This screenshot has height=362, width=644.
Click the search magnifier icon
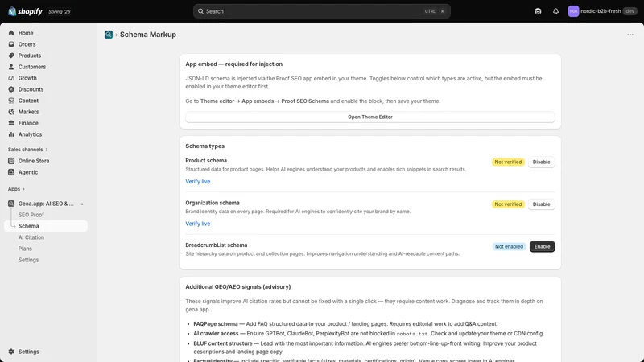(x=200, y=11)
